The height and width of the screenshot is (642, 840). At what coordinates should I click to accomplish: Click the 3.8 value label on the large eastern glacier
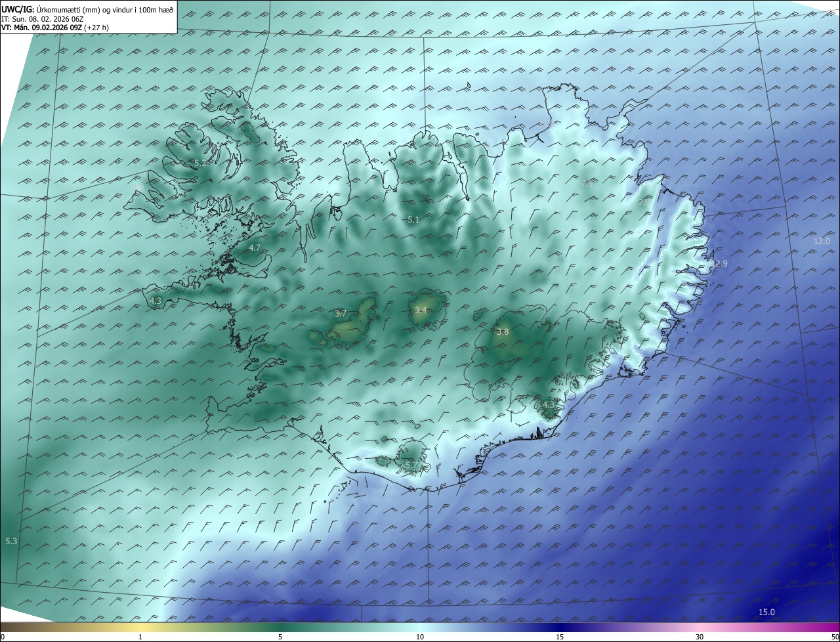coord(503,332)
